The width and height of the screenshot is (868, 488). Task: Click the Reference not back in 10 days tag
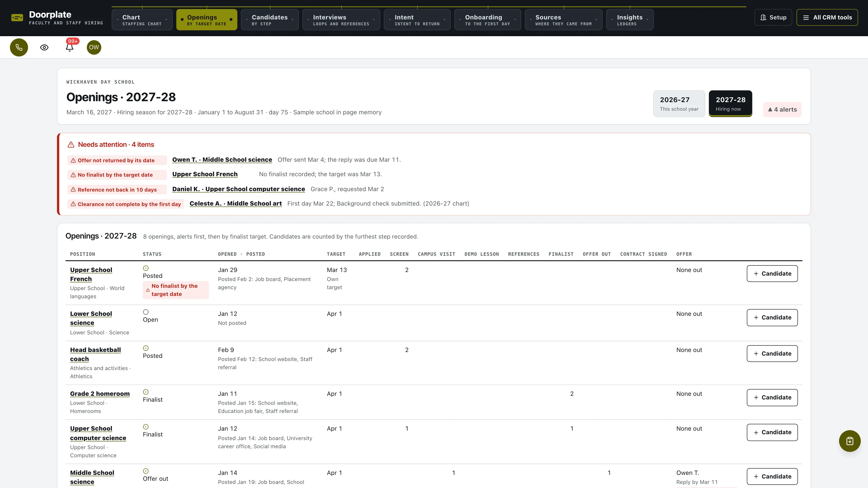(x=117, y=190)
